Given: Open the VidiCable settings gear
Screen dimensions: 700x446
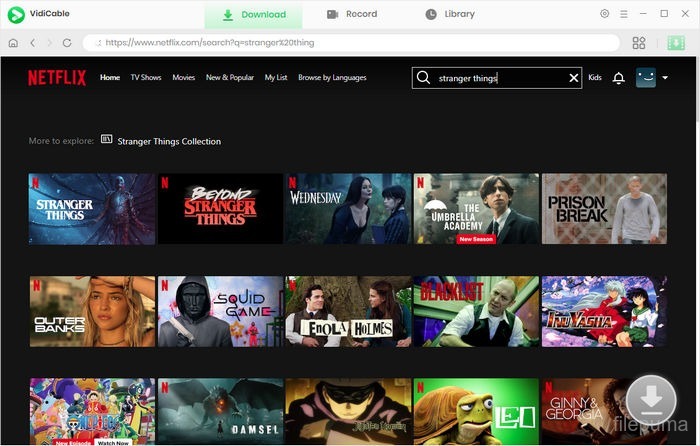Looking at the screenshot, I should pyautogui.click(x=604, y=14).
